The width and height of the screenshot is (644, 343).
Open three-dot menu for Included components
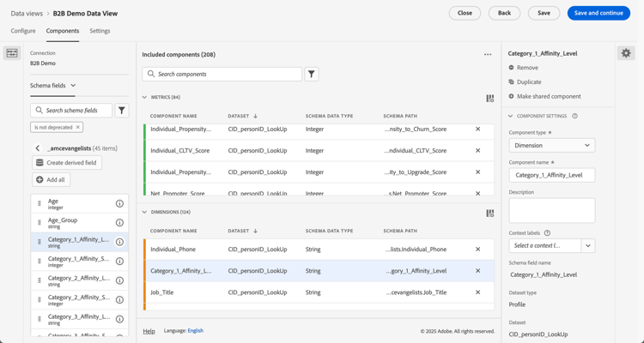pos(488,55)
